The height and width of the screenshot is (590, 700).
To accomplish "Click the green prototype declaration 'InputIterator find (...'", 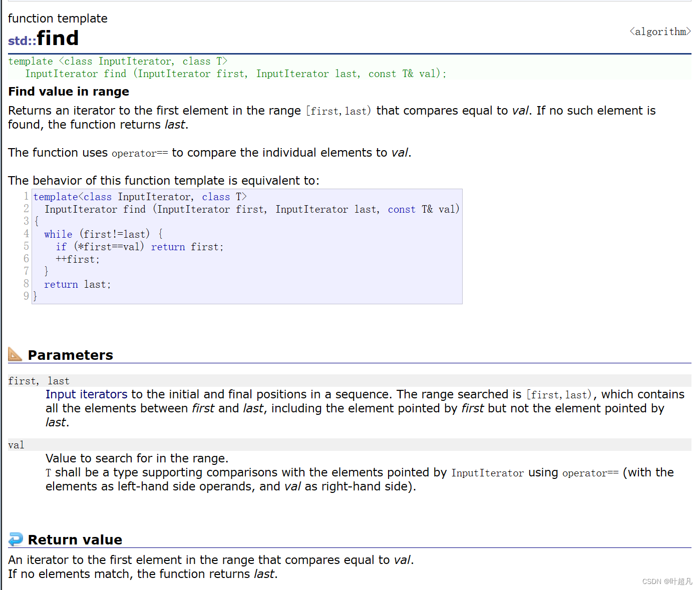I will pyautogui.click(x=236, y=74).
